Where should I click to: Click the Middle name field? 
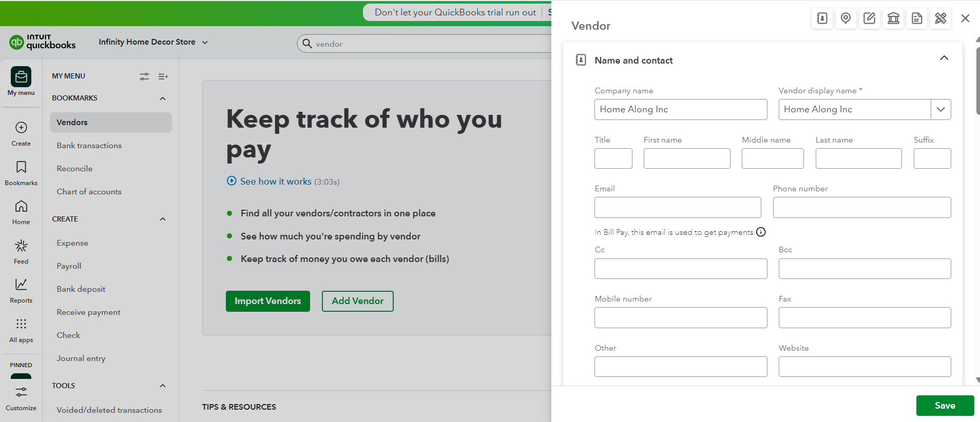773,158
